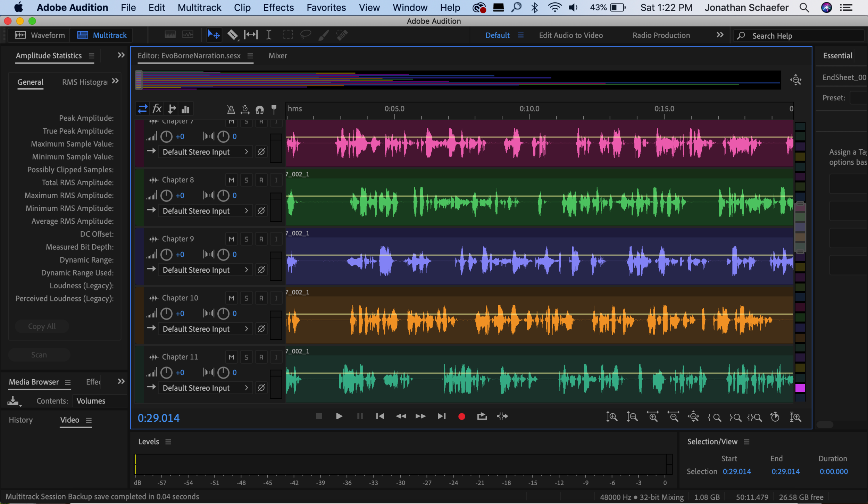The height and width of the screenshot is (504, 868).
Task: Open the Levels panel menu
Action: click(x=168, y=442)
